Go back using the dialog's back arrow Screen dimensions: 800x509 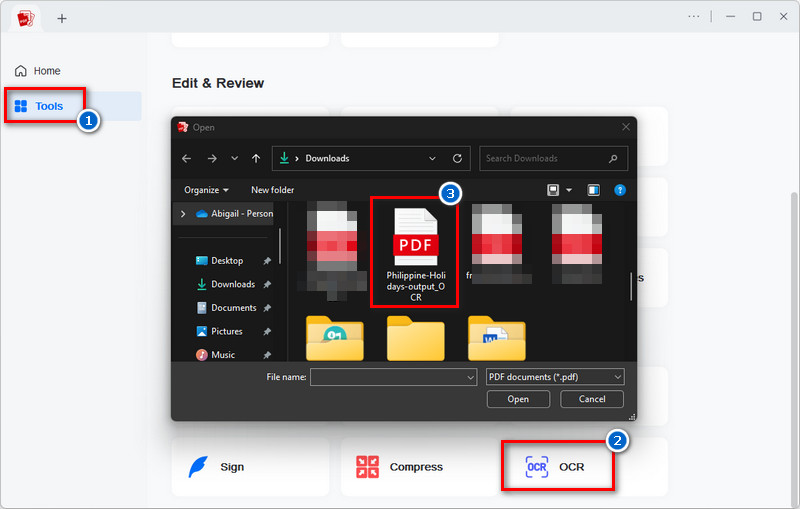(187, 158)
